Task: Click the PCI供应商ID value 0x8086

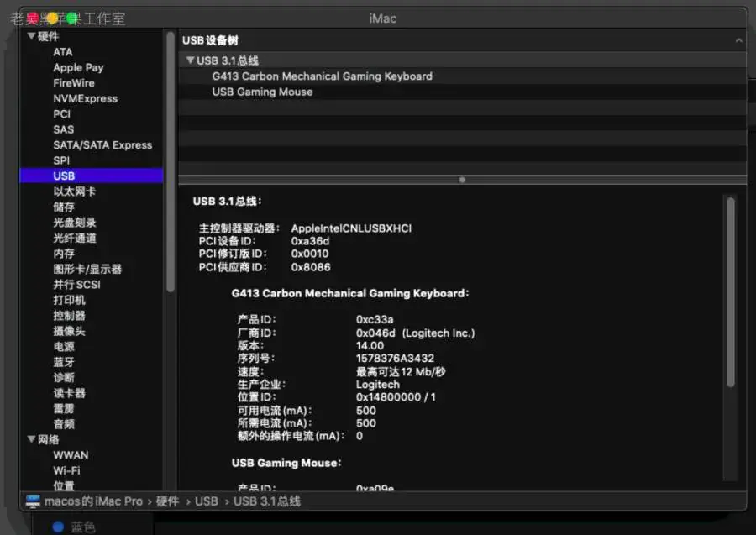Action: click(x=311, y=267)
